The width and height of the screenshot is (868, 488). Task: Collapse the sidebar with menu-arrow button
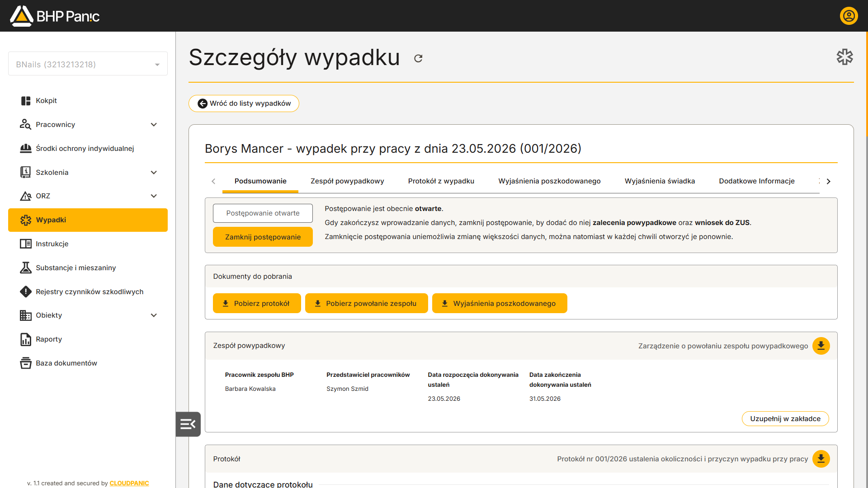pos(188,424)
